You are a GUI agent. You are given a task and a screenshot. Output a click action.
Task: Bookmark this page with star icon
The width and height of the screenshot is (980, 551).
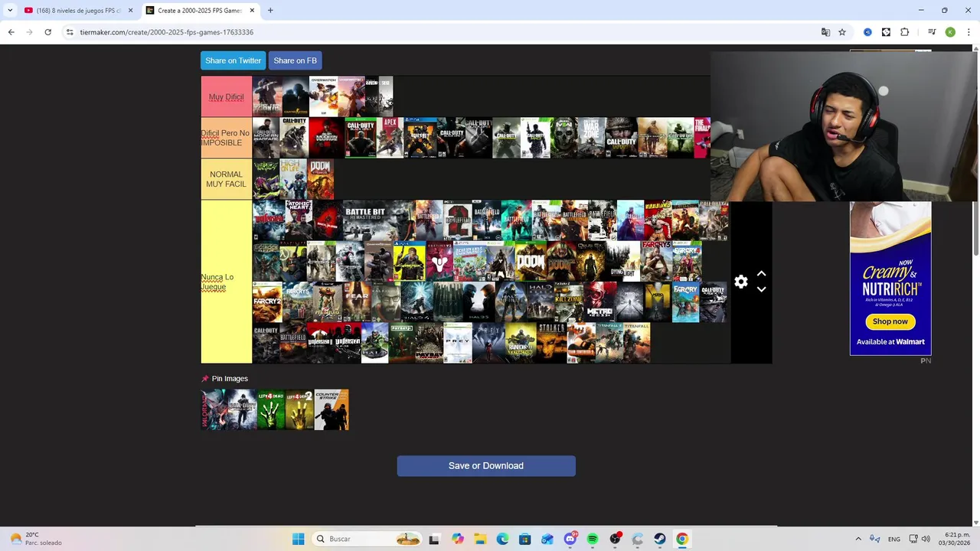pos(842,32)
